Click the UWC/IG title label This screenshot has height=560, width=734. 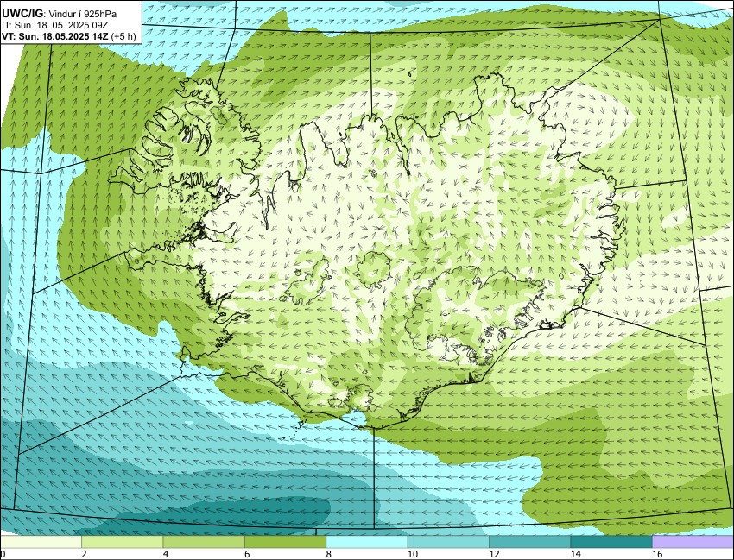click(x=22, y=14)
